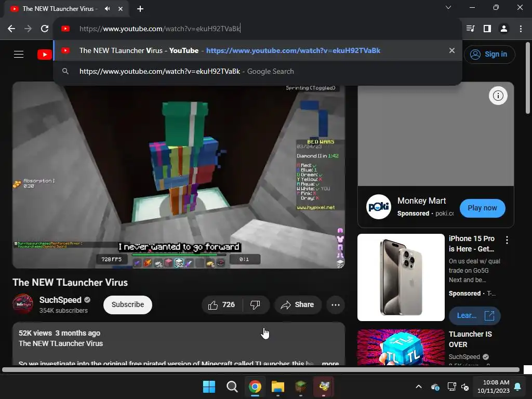Open the Windows Start menu

point(209,387)
